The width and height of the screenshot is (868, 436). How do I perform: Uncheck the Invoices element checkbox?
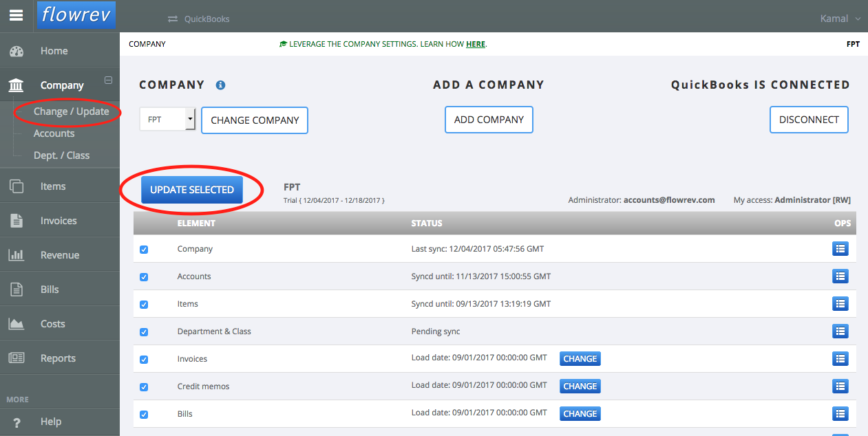click(144, 360)
